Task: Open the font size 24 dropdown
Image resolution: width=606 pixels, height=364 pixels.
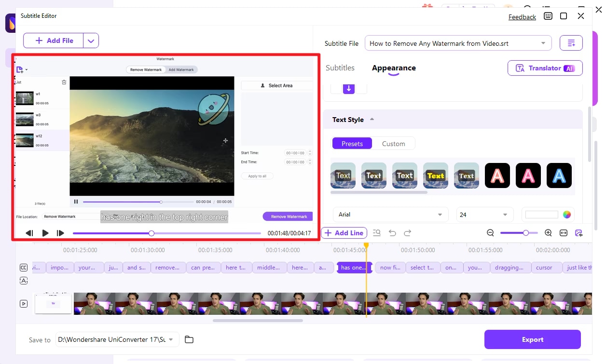Action: coord(484,214)
